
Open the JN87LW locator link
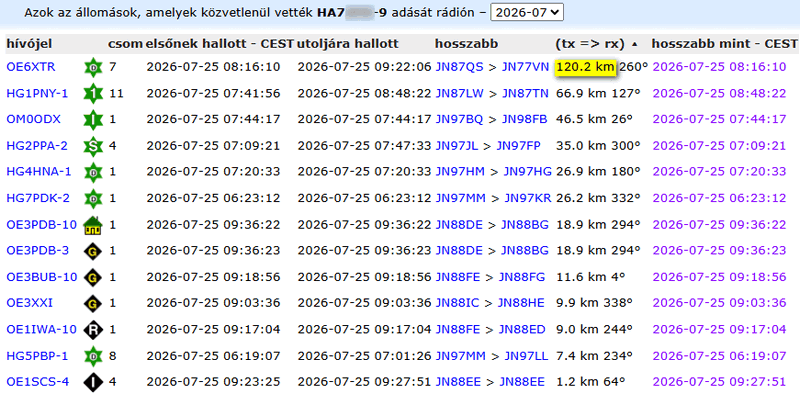tap(460, 93)
